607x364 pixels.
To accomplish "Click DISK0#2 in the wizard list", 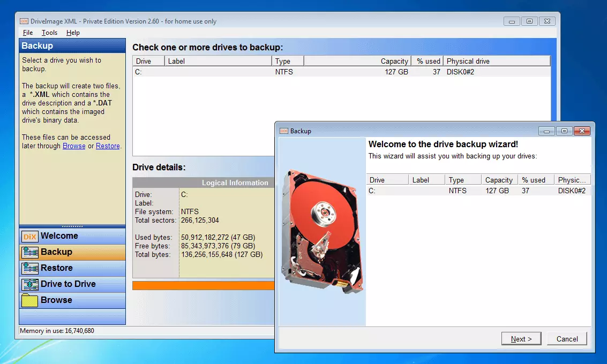I will point(572,191).
